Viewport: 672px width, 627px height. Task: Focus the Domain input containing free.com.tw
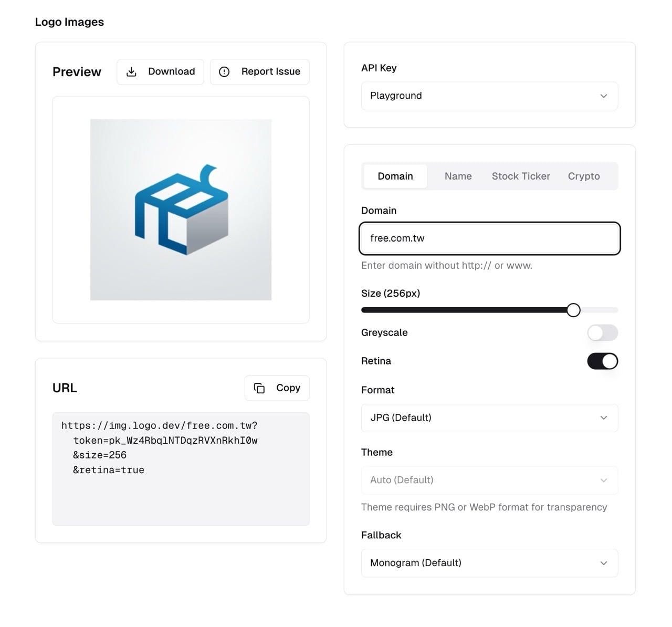(x=489, y=238)
